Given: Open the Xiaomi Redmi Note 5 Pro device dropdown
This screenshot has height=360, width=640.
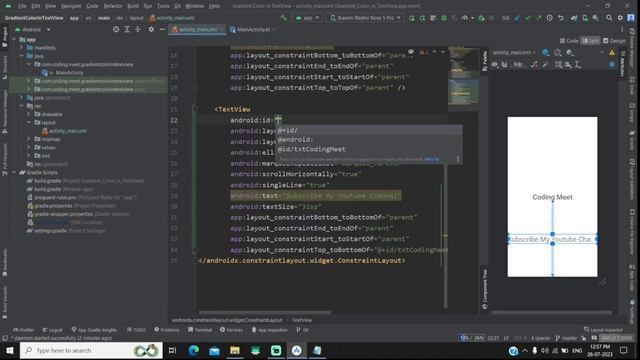Looking at the screenshot, I should (x=365, y=18).
